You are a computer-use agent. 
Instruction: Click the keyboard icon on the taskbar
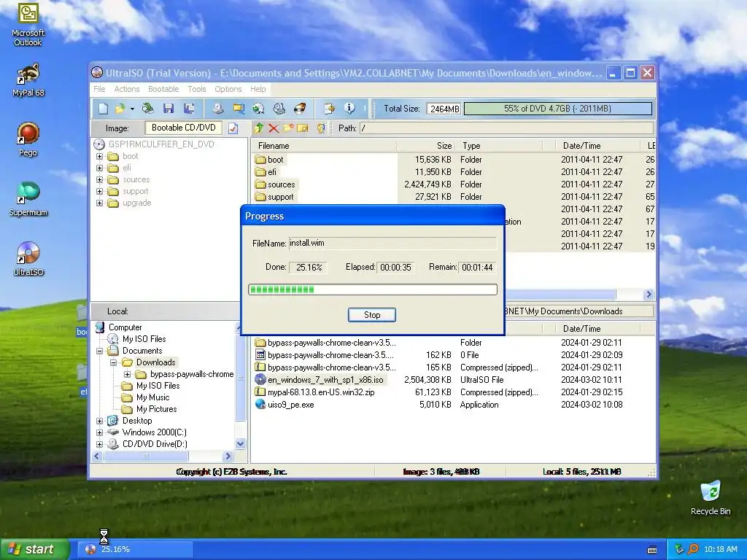coord(652,550)
